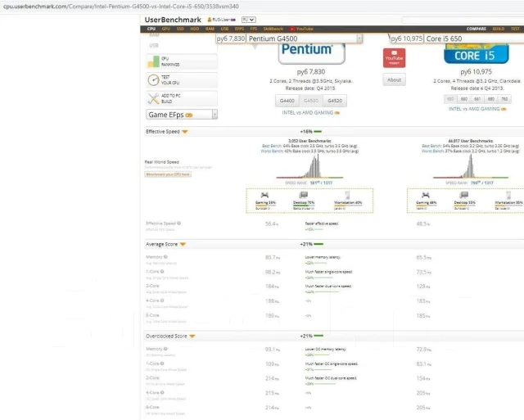
Task: Click the red YouTube button between the CPUs
Action: [394, 58]
